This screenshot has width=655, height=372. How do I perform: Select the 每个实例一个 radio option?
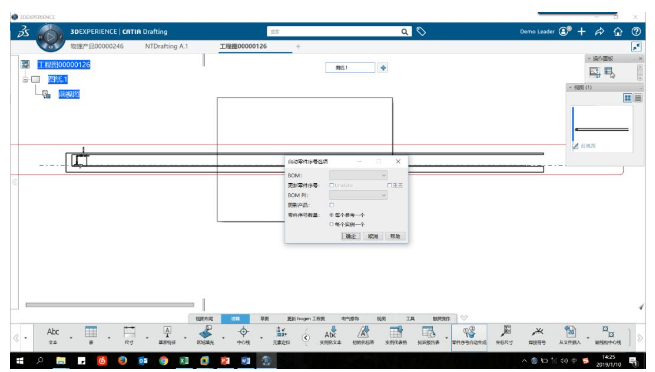(332, 224)
